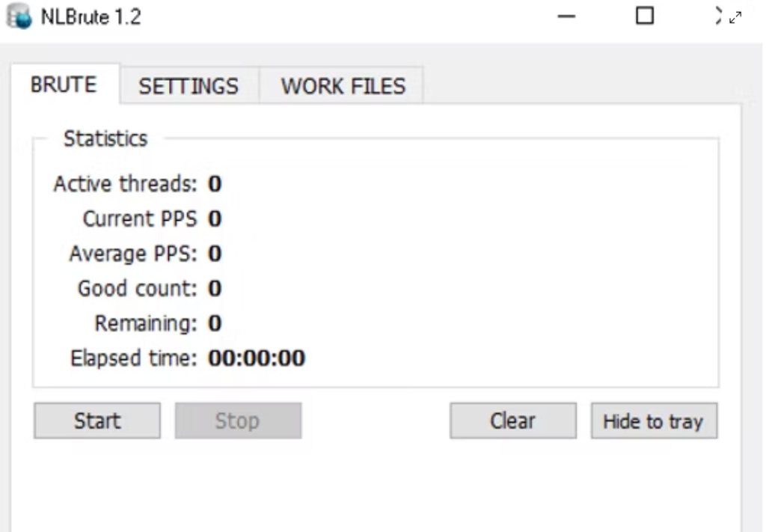This screenshot has width=766, height=532.
Task: Hide NLBrute using Hide to tray
Action: [x=654, y=421]
